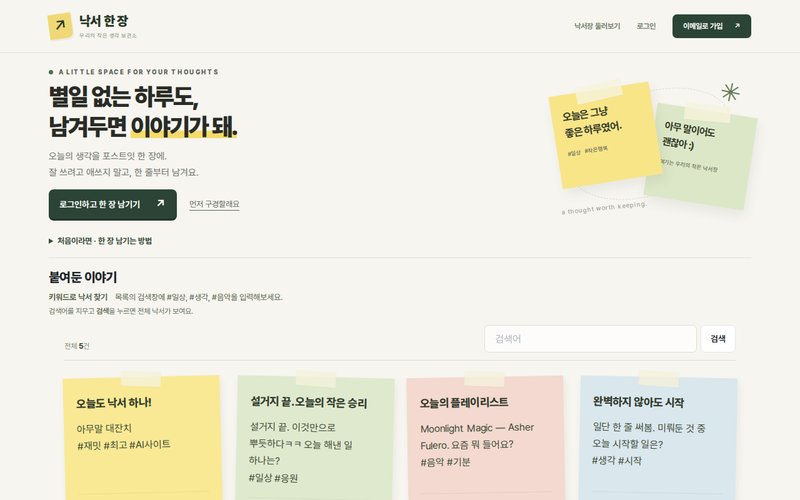The height and width of the screenshot is (500, 800).
Task: Click the 로그인하고 한 장 남기기 button
Action: [x=113, y=205]
